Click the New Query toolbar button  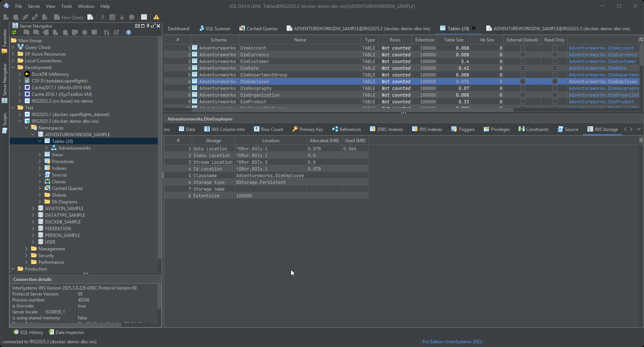coord(69,17)
